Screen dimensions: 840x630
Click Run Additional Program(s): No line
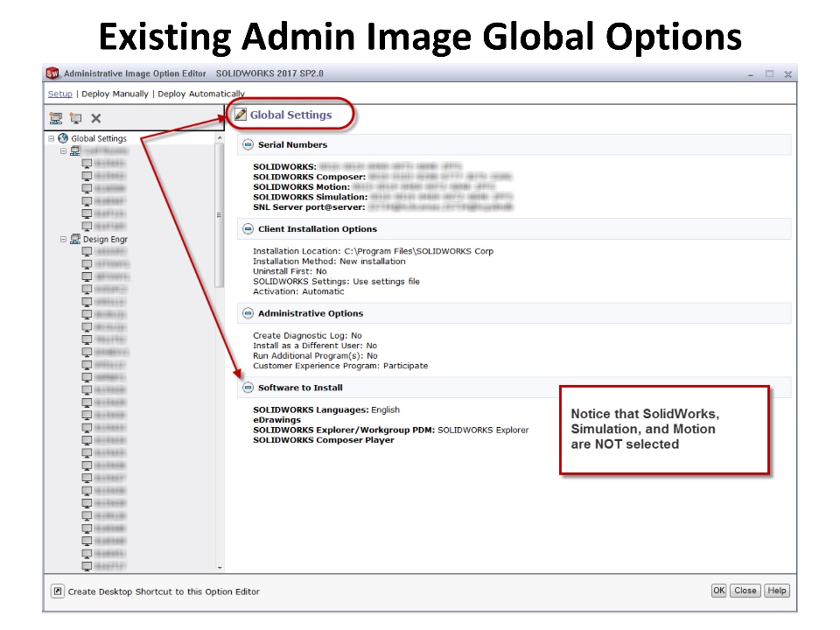click(x=315, y=356)
